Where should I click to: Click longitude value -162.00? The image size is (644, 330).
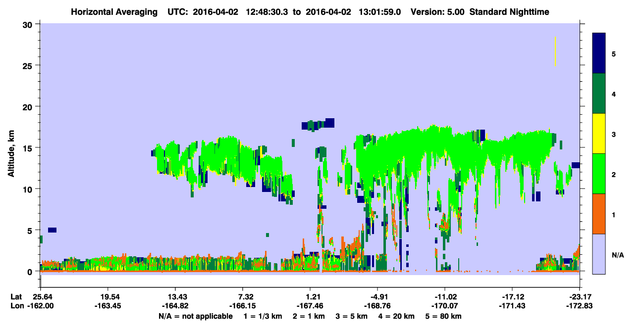[x=40, y=306]
